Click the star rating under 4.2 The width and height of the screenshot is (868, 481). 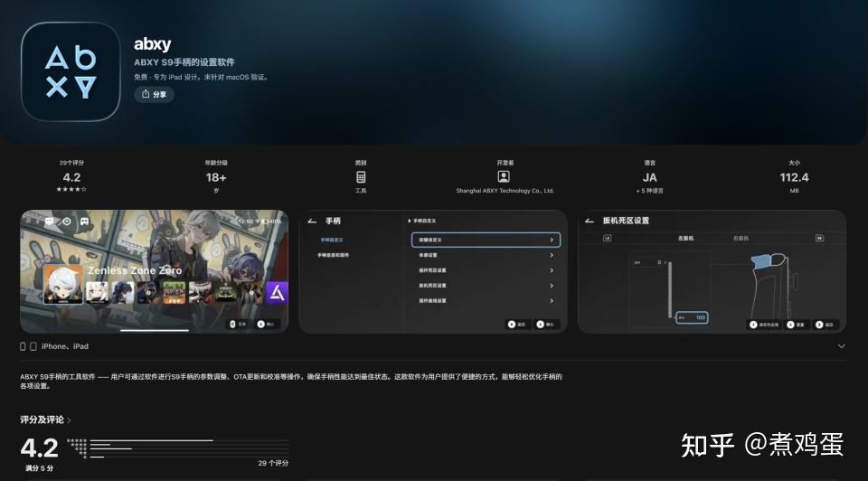[x=71, y=189]
